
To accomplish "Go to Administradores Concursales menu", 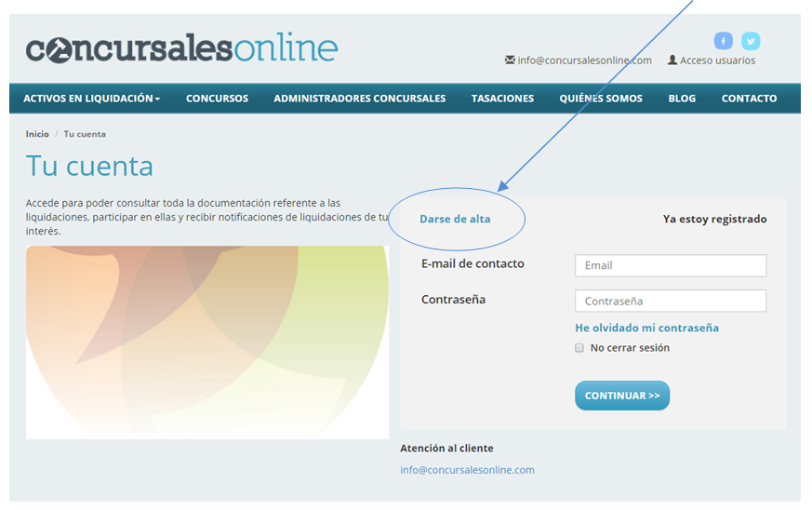I will [x=359, y=99].
